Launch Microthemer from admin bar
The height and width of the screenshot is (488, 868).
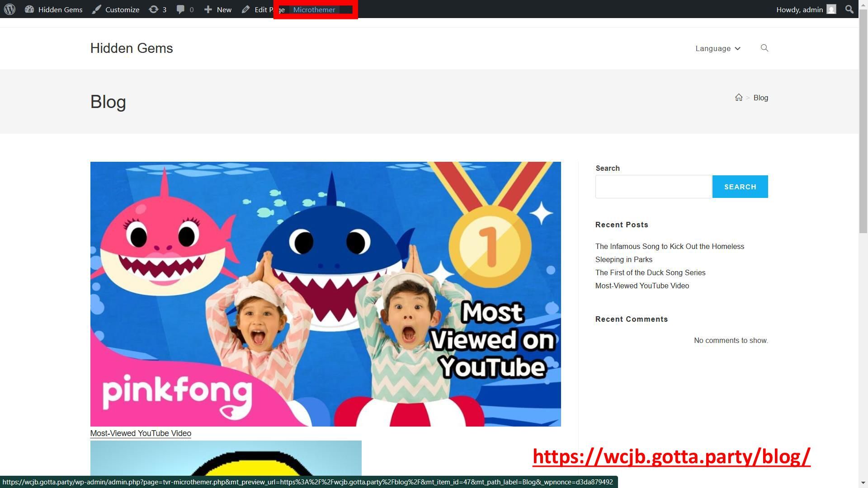pyautogui.click(x=314, y=9)
